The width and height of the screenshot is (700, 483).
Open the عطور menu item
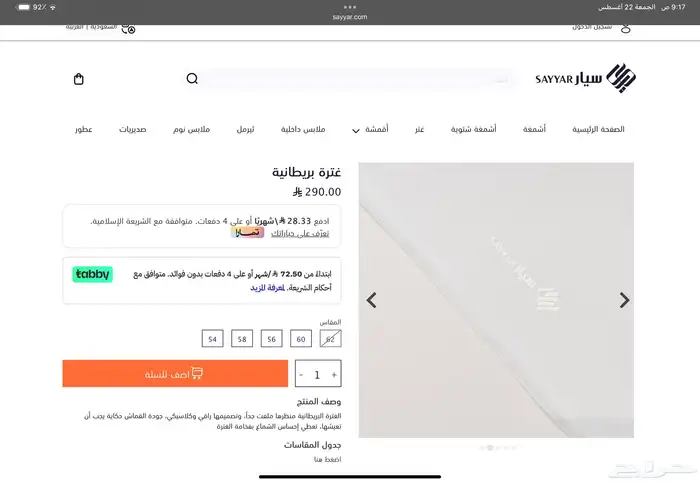[83, 129]
